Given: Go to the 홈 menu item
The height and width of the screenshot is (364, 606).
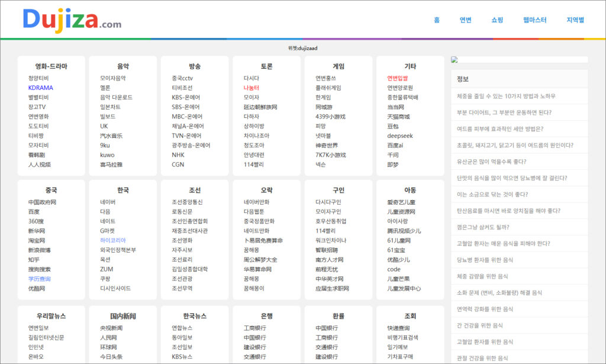Looking at the screenshot, I should point(437,20).
